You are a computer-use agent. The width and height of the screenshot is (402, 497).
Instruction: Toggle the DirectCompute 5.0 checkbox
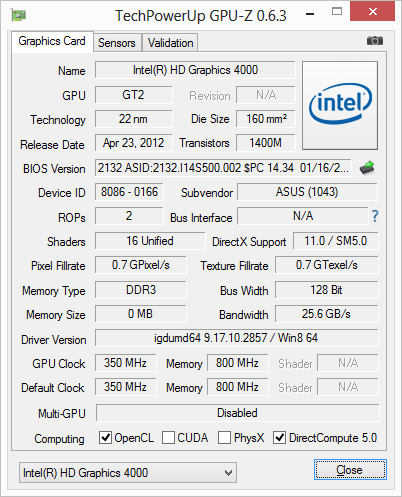pos(279,437)
